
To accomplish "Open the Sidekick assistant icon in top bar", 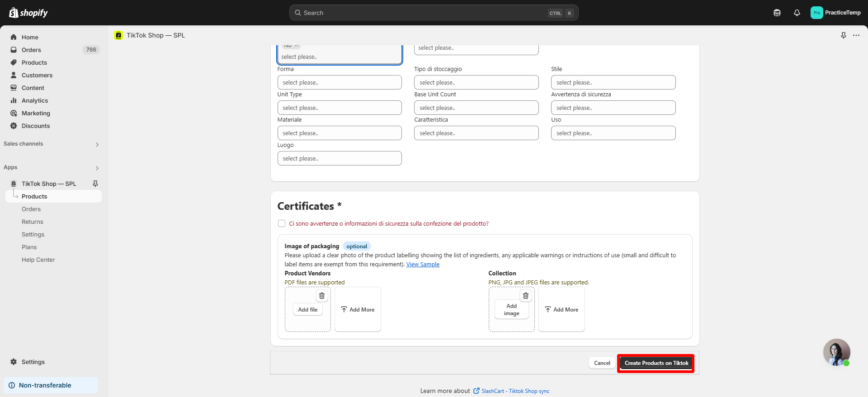I will pos(777,13).
